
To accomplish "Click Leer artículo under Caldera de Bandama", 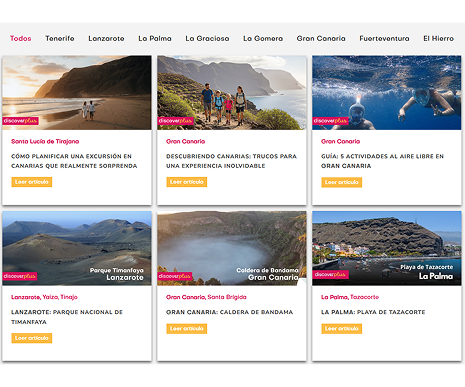I will 187,329.
